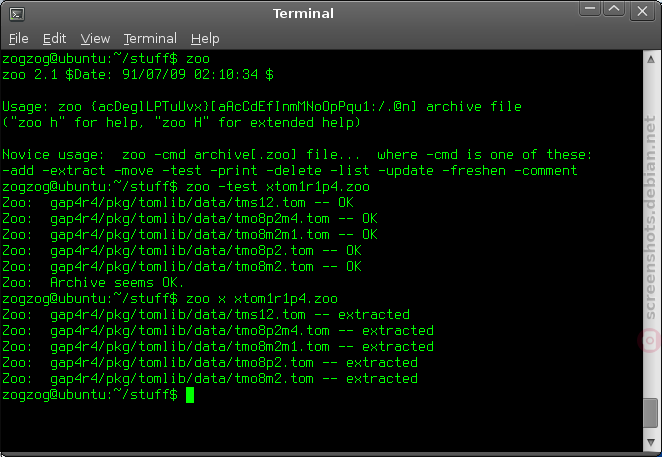Viewport: 662px width, 457px height.
Task: Open the View menu
Action: pyautogui.click(x=95, y=39)
